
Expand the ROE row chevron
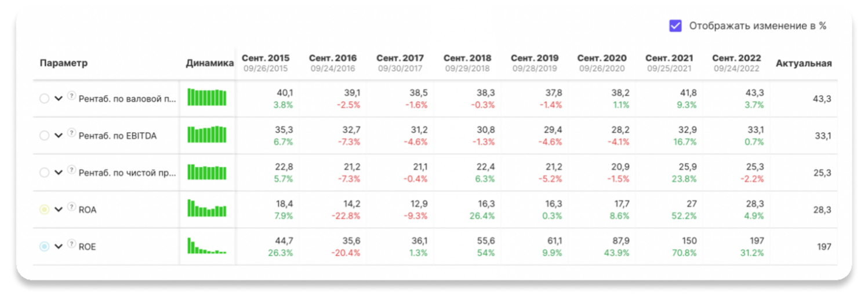tap(58, 247)
